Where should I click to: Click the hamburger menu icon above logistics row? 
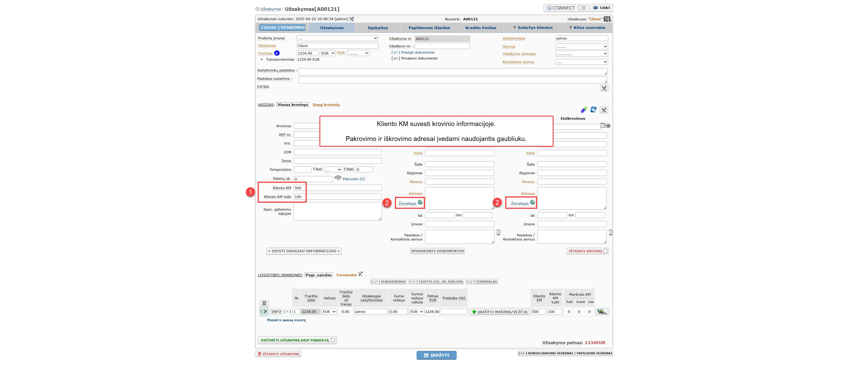click(264, 303)
